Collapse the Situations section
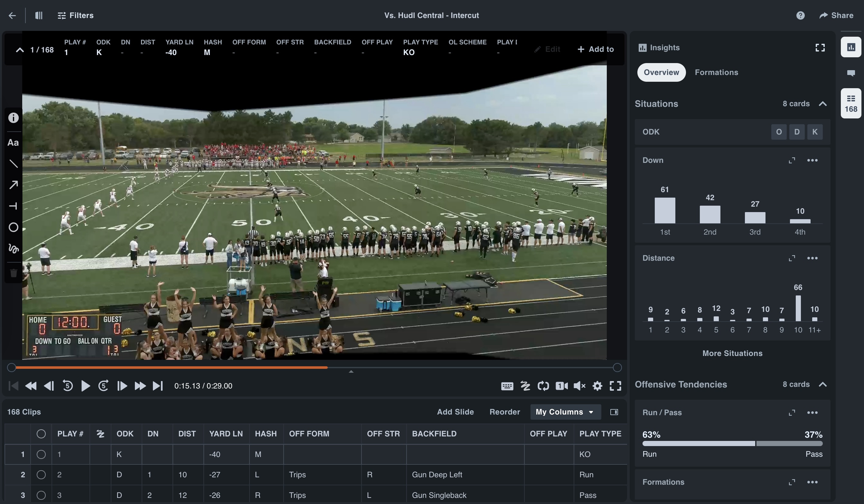The height and width of the screenshot is (504, 864). [822, 104]
